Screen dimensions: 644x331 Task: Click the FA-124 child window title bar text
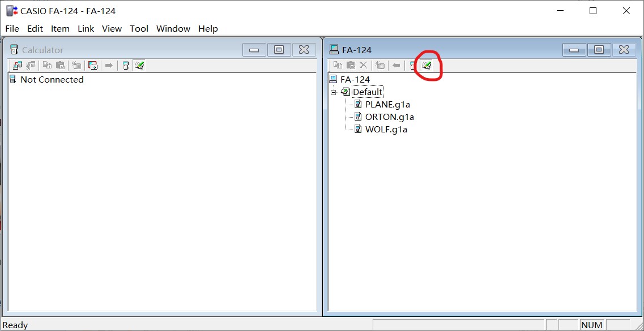click(356, 50)
